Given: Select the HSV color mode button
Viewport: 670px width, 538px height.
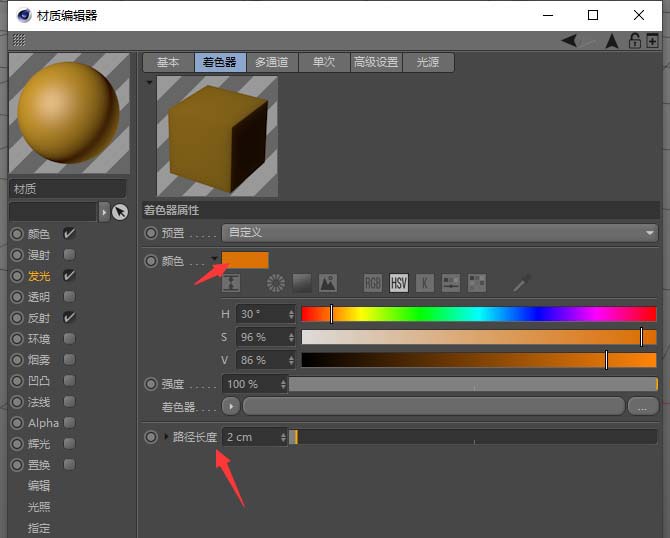Looking at the screenshot, I should 399,283.
